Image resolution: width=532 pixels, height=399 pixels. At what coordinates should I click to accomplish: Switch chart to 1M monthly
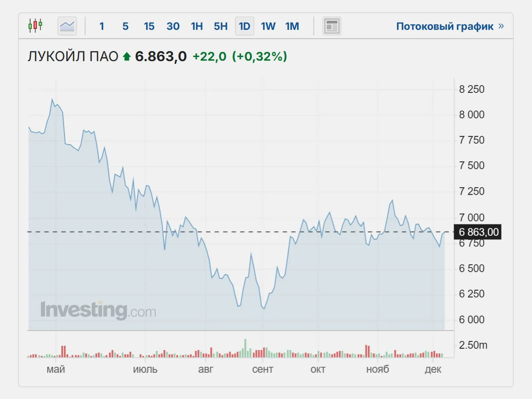coord(292,26)
